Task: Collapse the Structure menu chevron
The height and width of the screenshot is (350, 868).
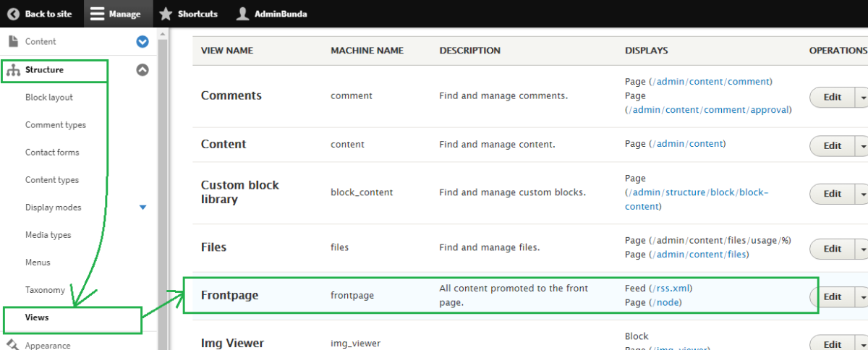Action: (x=142, y=70)
